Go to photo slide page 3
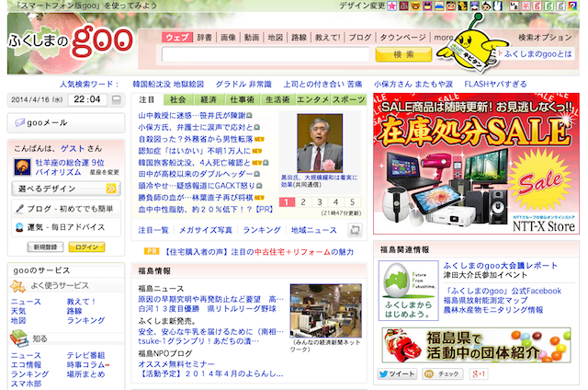 (320, 202)
